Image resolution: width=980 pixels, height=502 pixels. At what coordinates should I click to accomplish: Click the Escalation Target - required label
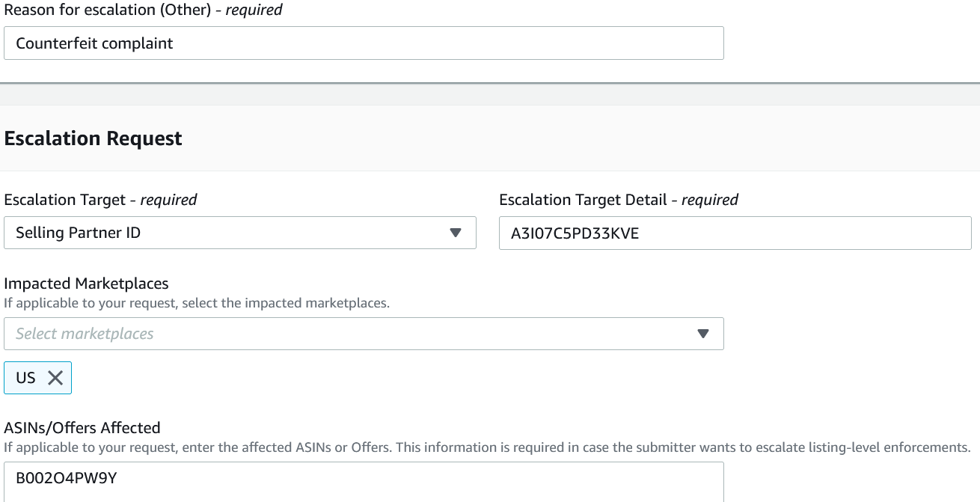[x=100, y=200]
